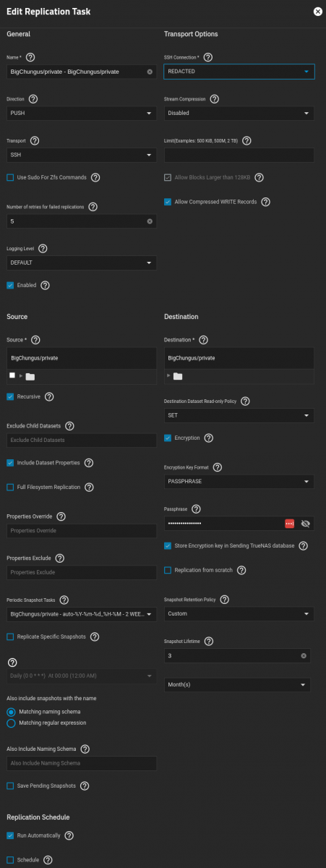Expand Encryption Key Format dropdown
The image size is (326, 868).
[x=239, y=482]
